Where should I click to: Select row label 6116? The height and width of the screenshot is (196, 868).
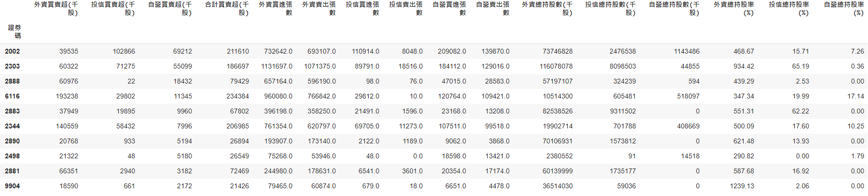(x=13, y=96)
